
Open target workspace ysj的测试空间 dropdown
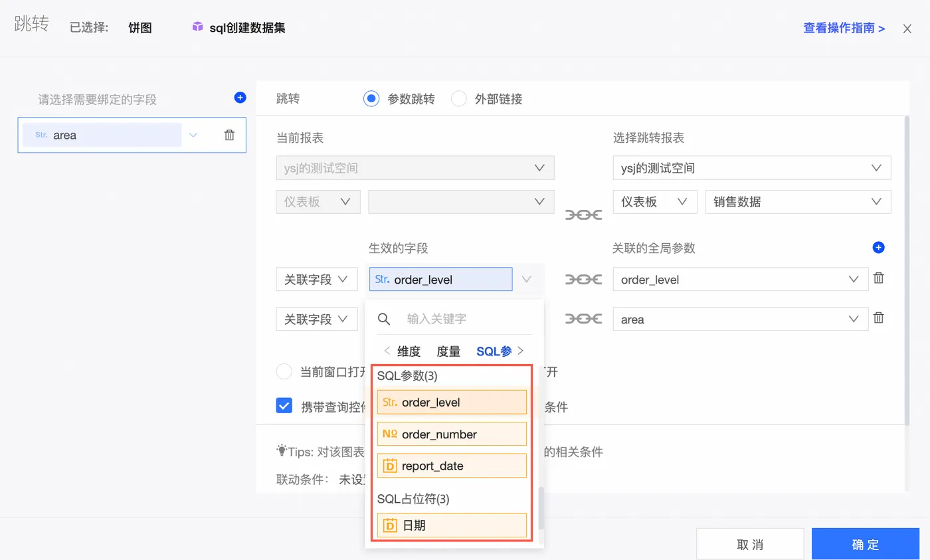pyautogui.click(x=752, y=168)
